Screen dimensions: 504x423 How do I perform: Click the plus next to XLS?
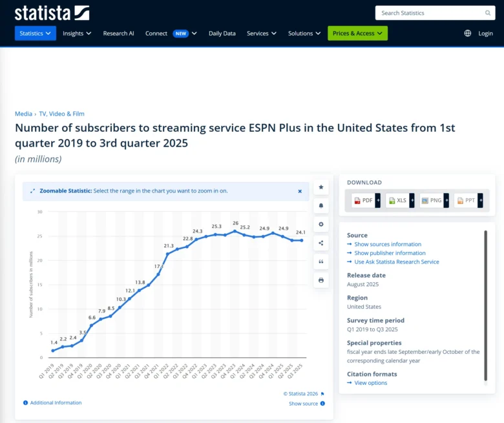(412, 200)
